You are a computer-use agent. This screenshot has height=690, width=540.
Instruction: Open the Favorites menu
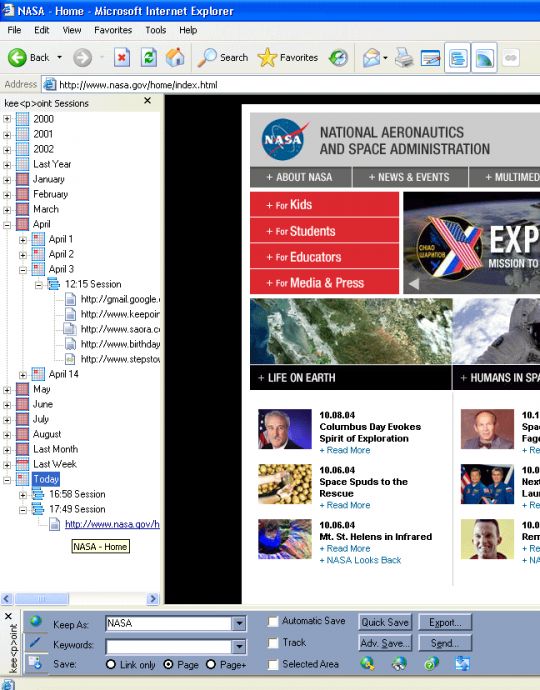[113, 30]
